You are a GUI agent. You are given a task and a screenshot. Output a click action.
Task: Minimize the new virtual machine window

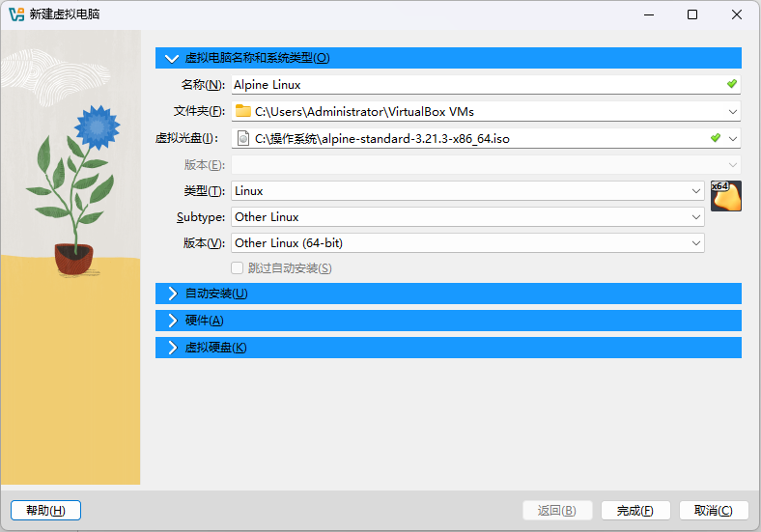649,14
